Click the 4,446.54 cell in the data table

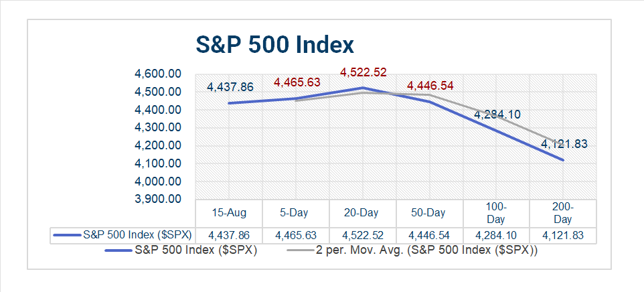[429, 236]
